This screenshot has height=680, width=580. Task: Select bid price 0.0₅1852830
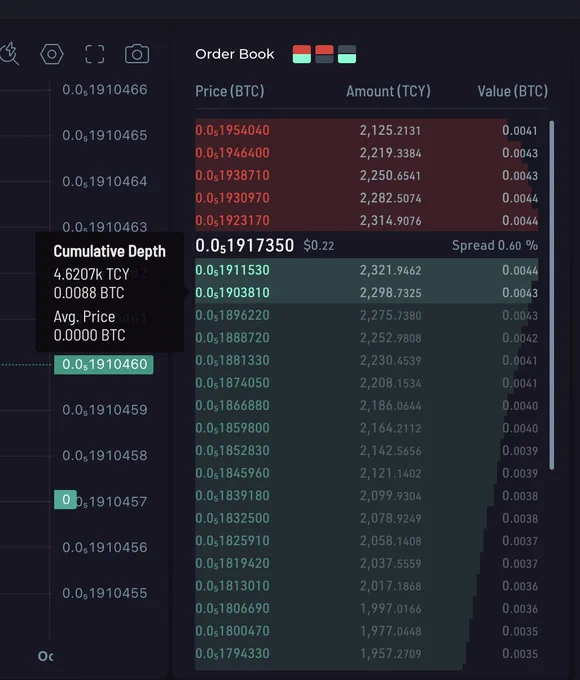click(x=233, y=451)
